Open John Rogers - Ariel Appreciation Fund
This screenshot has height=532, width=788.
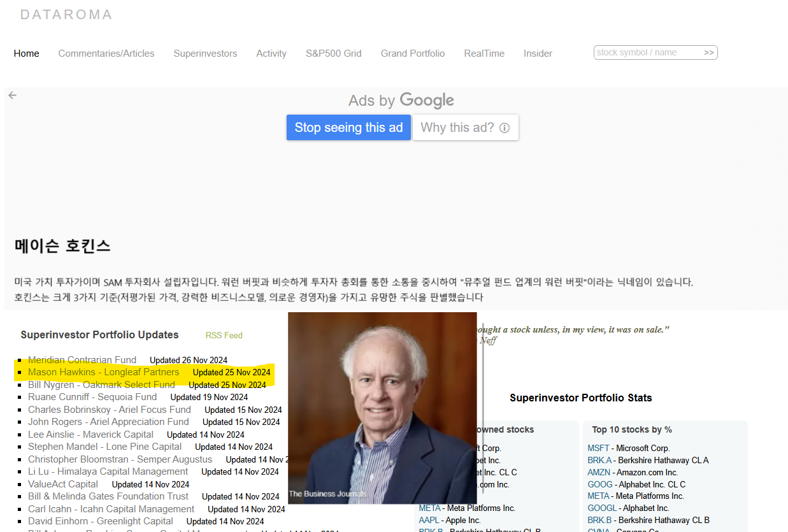pyautogui.click(x=108, y=422)
